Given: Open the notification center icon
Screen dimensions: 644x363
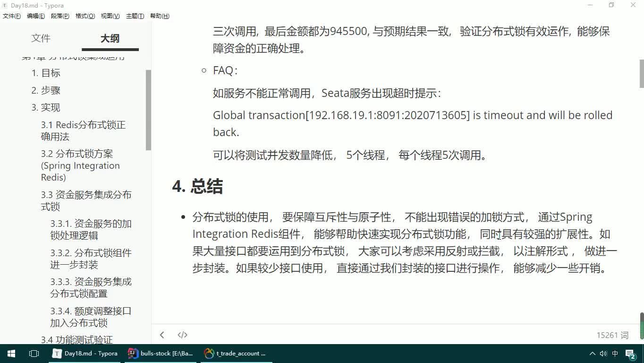Looking at the screenshot, I should coord(631,354).
